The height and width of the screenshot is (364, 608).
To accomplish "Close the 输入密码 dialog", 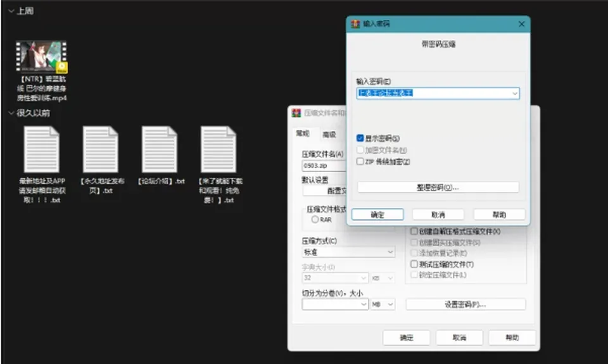I will (x=521, y=24).
